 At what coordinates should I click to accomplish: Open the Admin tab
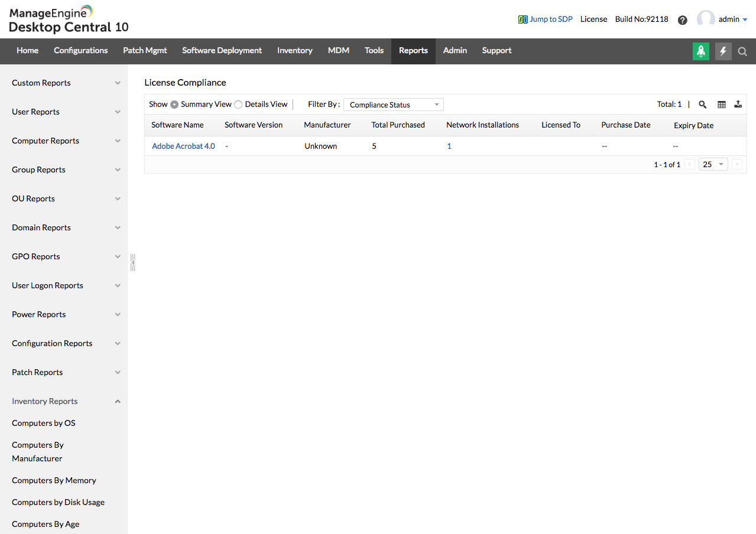click(x=455, y=51)
